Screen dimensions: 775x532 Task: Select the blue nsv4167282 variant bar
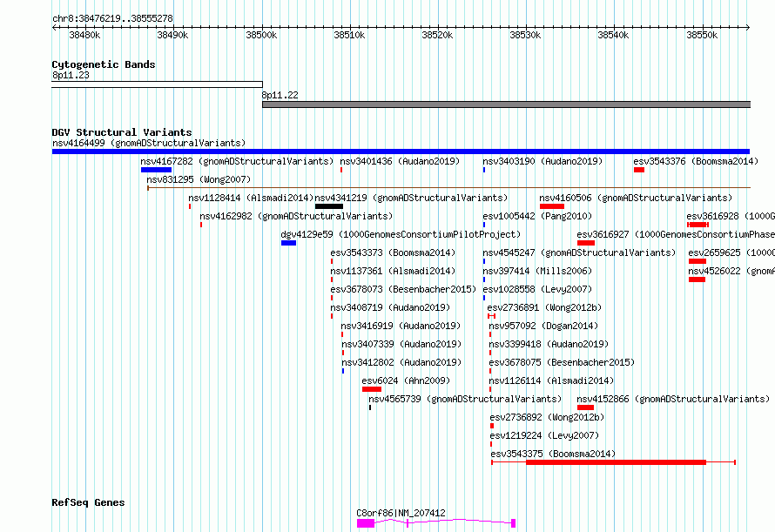tap(156, 170)
